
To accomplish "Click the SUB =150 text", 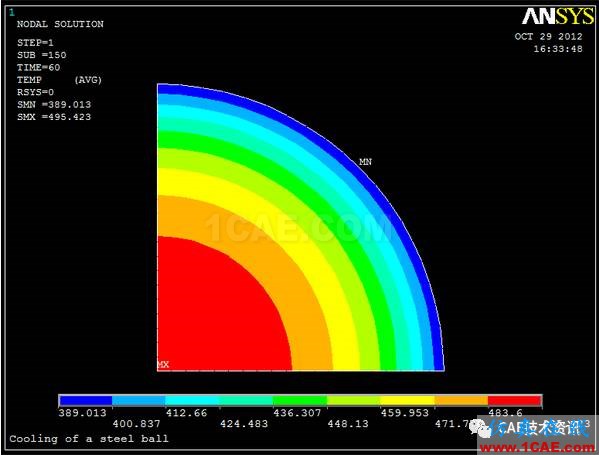I will pyautogui.click(x=42, y=55).
